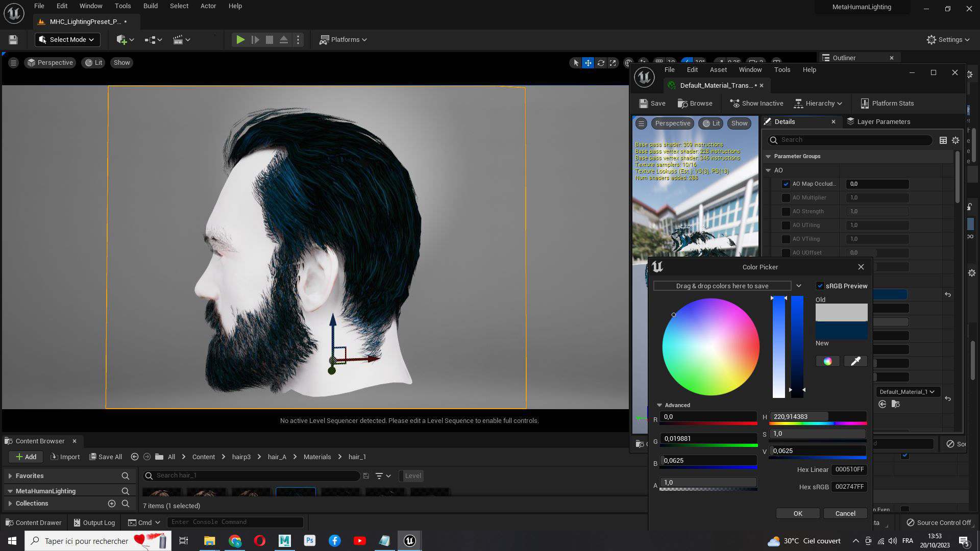This screenshot has width=980, height=551.
Task: Collapse the Advanced section in Color Picker
Action: pyautogui.click(x=659, y=406)
